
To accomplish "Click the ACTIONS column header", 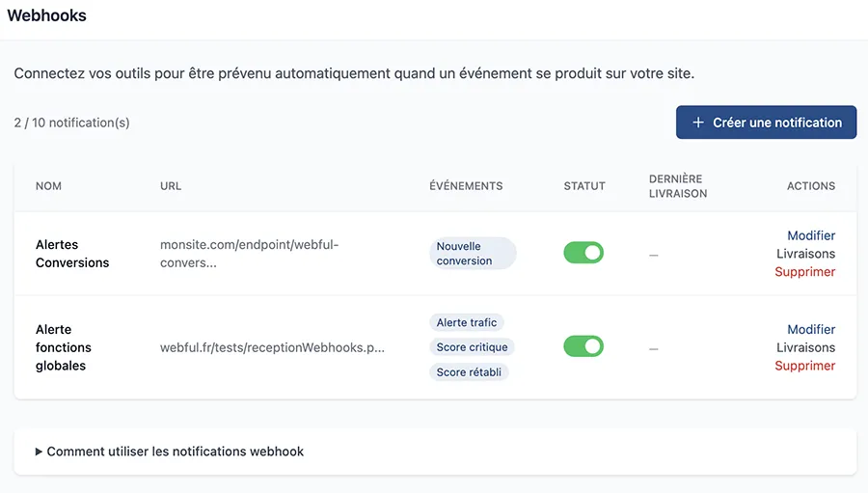I will 811,186.
